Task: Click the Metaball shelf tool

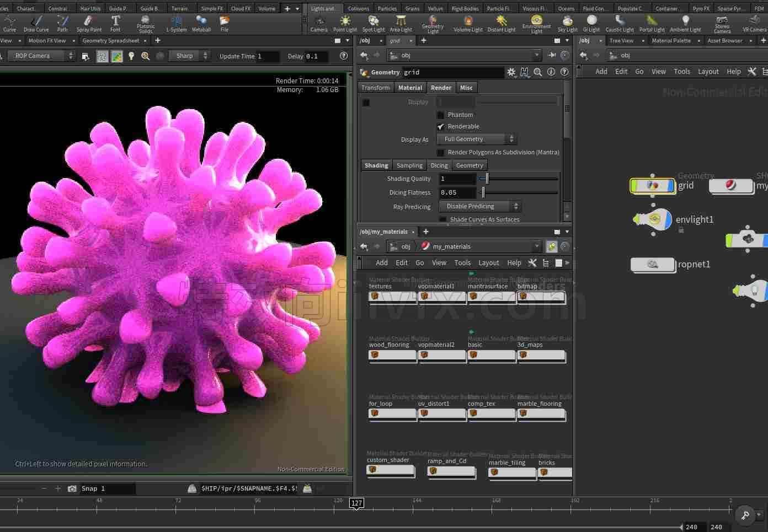Action: click(201, 23)
